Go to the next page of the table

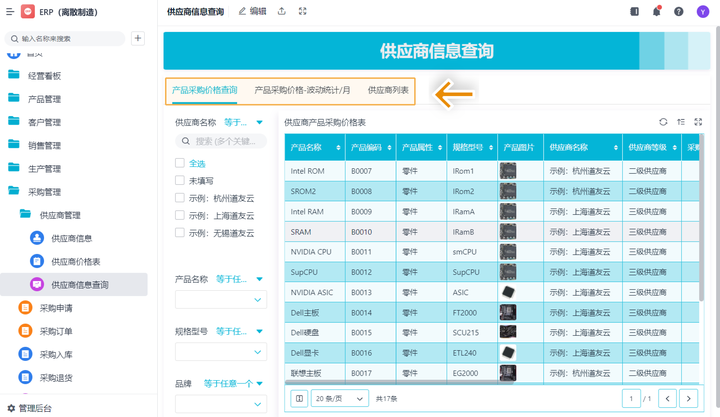687,398
